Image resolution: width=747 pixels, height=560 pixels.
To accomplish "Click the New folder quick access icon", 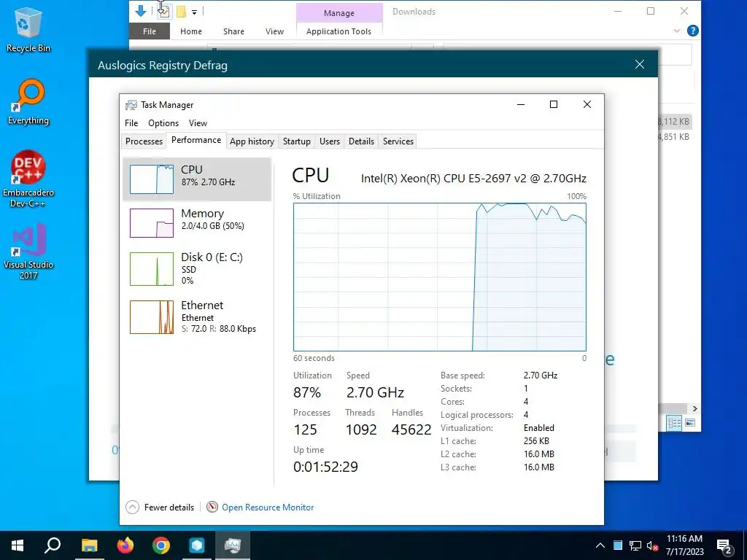I will 181,11.
